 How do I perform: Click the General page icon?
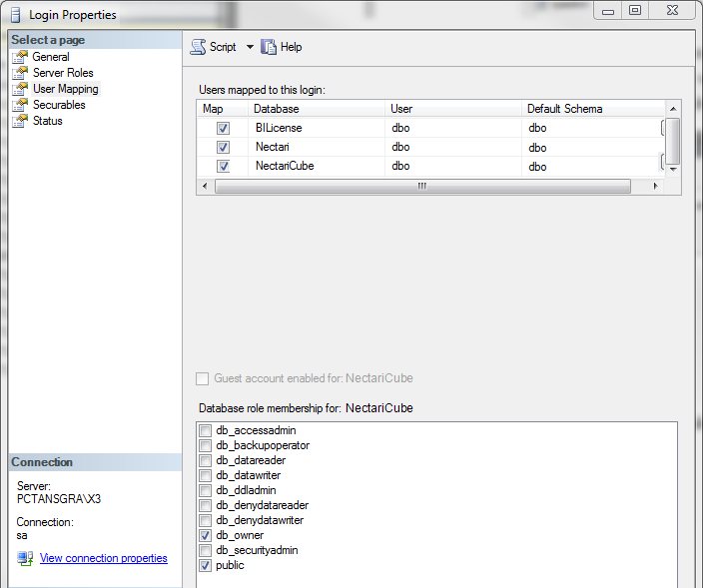[19, 57]
